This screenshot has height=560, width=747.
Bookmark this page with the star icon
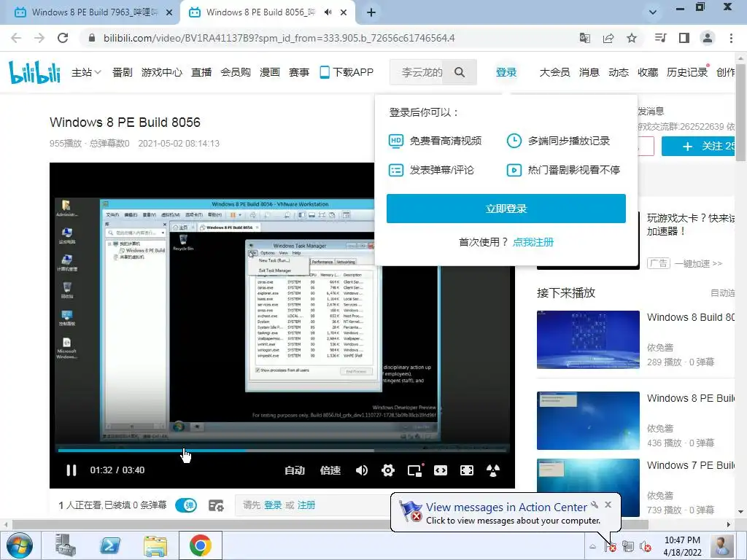click(x=632, y=38)
